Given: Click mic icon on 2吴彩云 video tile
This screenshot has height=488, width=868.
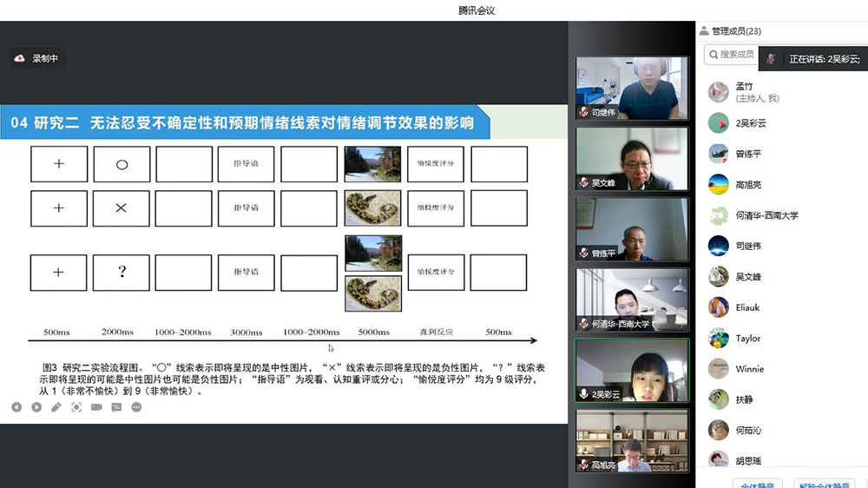Looking at the screenshot, I should [x=584, y=394].
